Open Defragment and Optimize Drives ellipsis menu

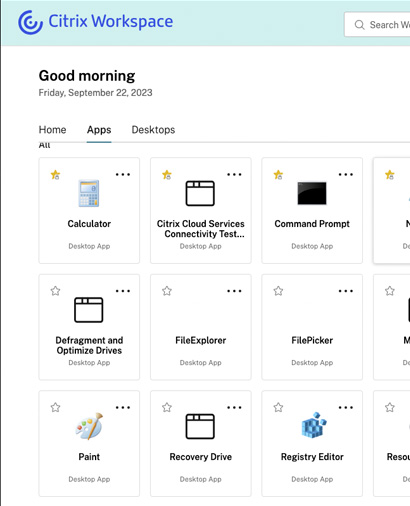[x=123, y=291]
